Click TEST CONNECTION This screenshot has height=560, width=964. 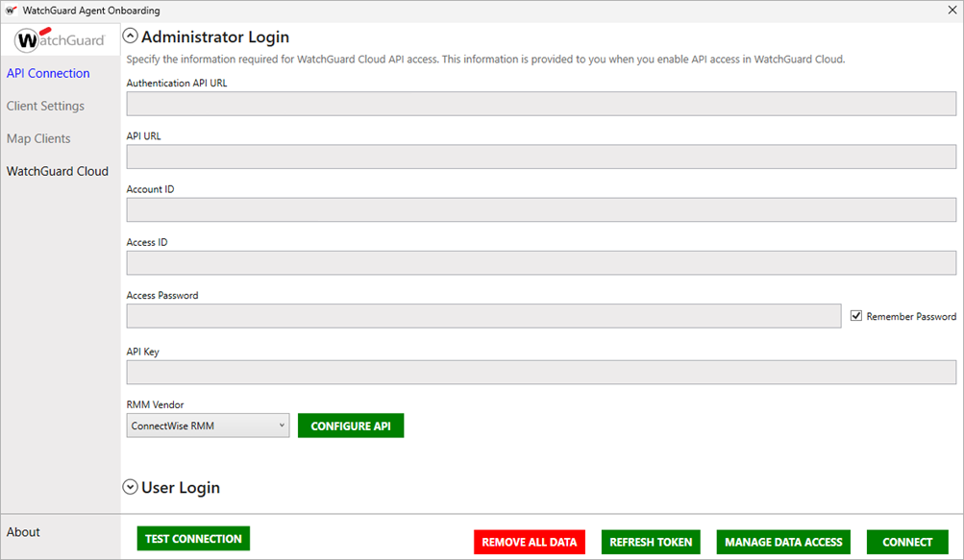coord(192,538)
